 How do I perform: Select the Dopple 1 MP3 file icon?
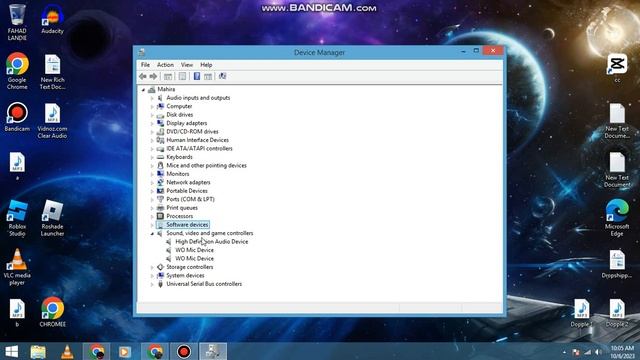click(x=581, y=313)
